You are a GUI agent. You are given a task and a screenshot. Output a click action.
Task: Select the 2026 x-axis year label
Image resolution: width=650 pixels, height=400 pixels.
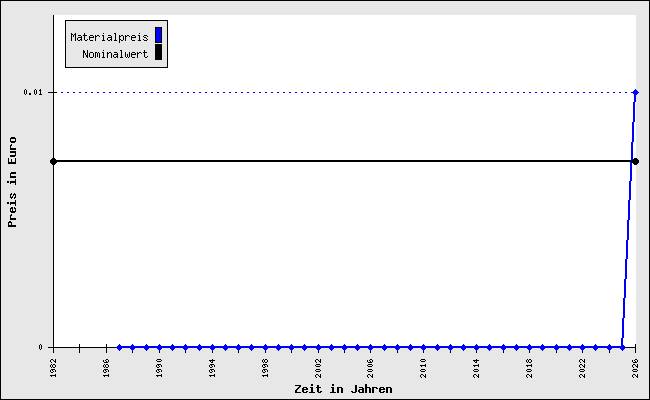[635, 366]
